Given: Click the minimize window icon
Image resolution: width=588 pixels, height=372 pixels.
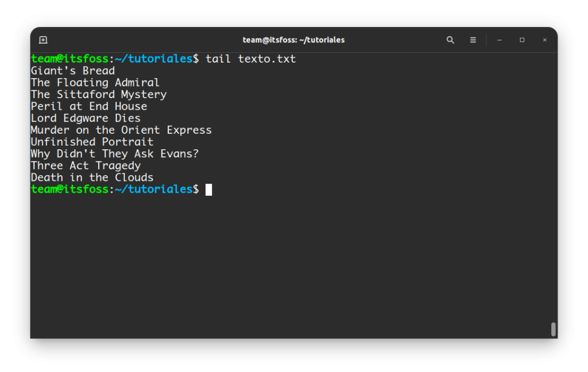Looking at the screenshot, I should pos(499,40).
